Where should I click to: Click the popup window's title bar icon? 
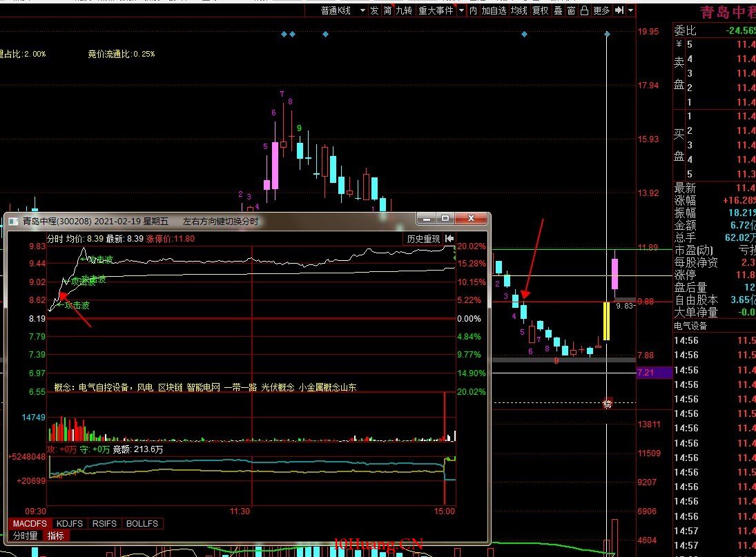(13, 222)
